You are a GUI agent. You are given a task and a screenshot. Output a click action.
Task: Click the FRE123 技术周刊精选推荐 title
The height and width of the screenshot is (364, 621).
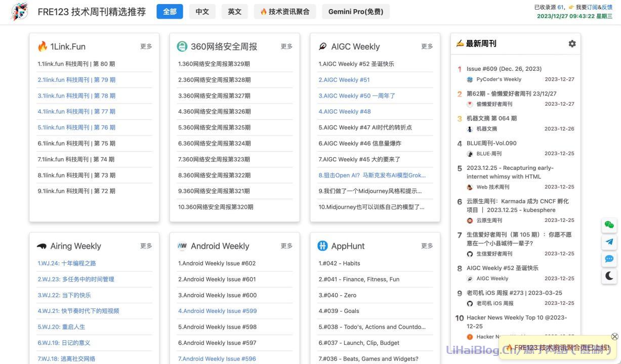coord(92,12)
